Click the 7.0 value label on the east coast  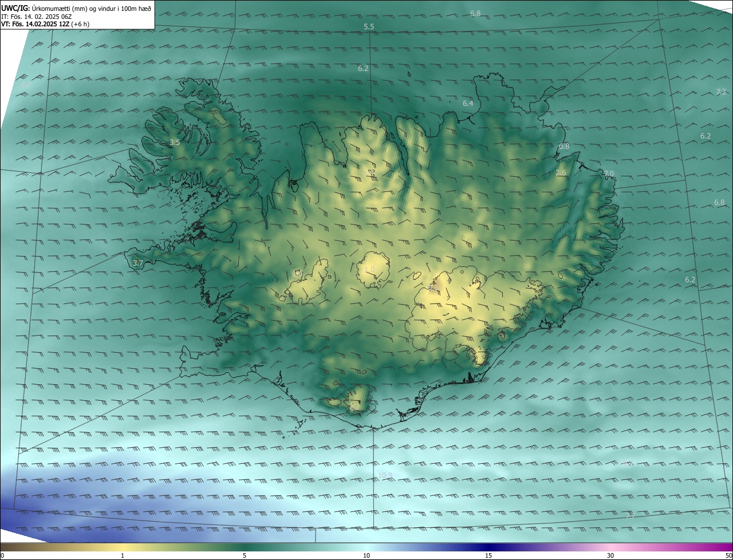(609, 174)
